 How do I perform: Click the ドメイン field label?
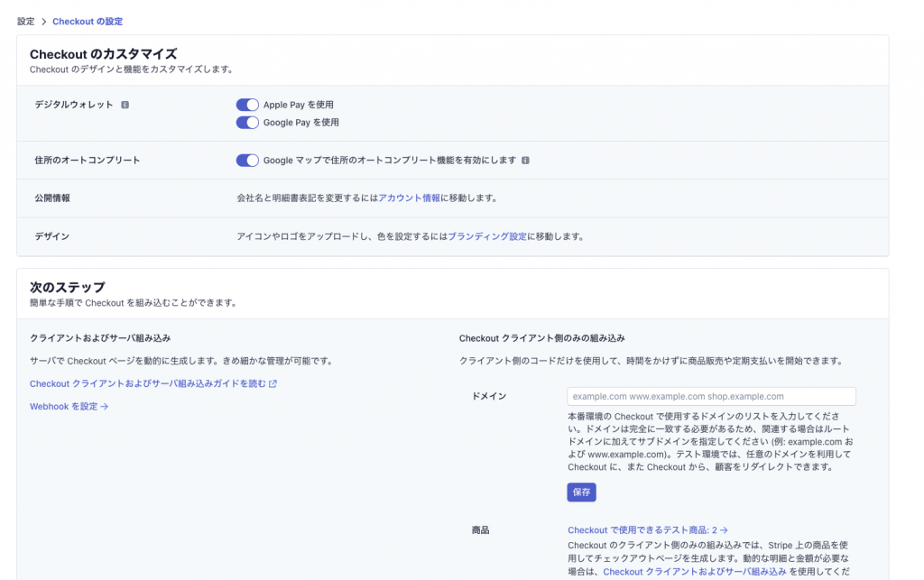(x=489, y=396)
